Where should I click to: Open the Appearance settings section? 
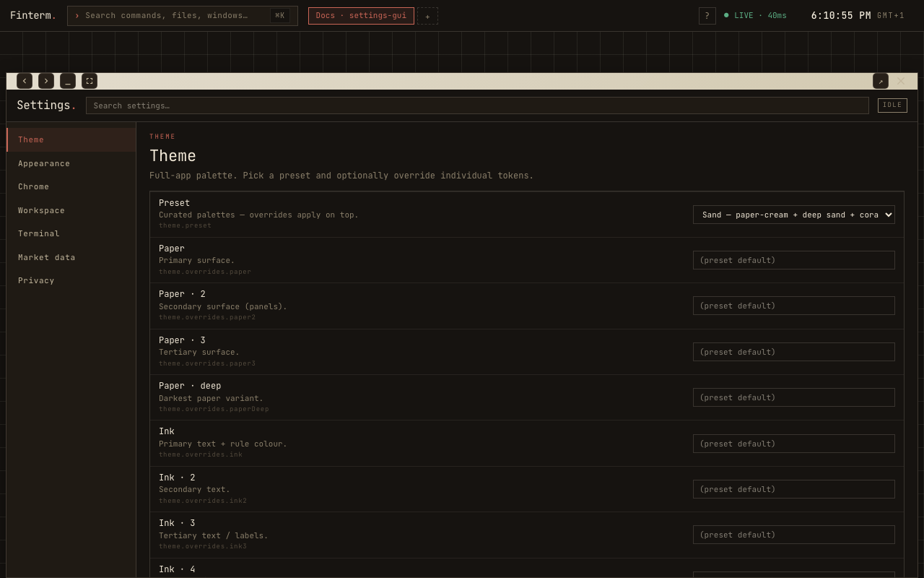tap(71, 163)
